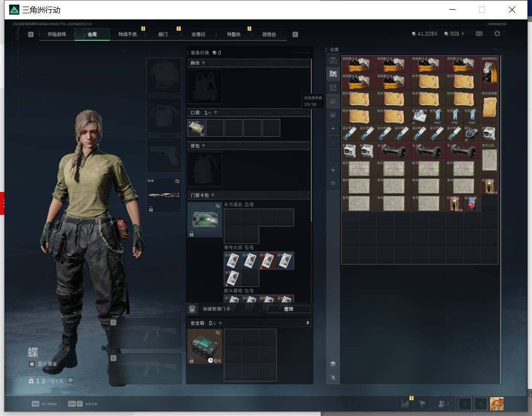Click the anchor-like icon at the bottom of the warehouse sidebar
The height and width of the screenshot is (416, 532).
pos(333,377)
